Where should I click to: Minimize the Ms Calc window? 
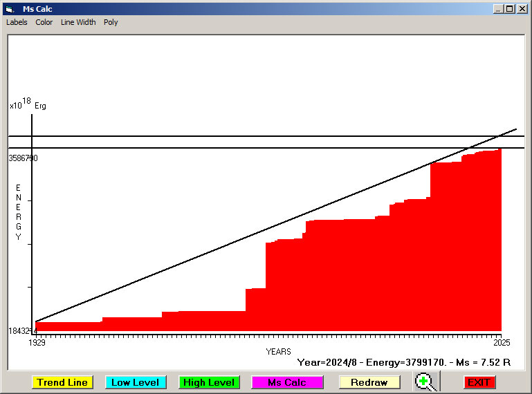click(498, 9)
